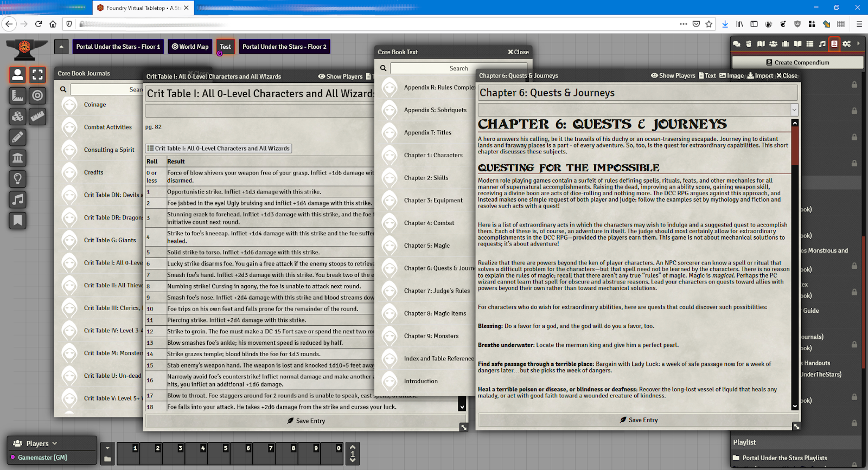Viewport: 868px width, 470px height.
Task: Open the Journal Entries book tab
Action: (797, 44)
